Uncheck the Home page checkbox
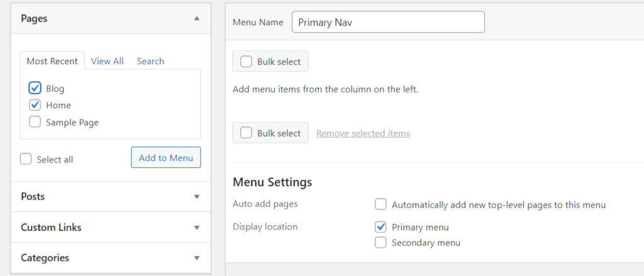 point(35,105)
